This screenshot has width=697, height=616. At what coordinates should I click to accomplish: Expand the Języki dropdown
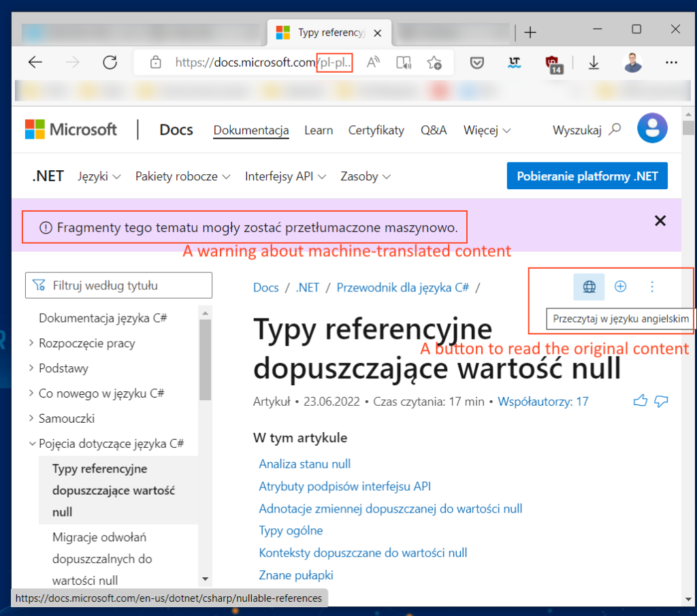[x=99, y=176]
